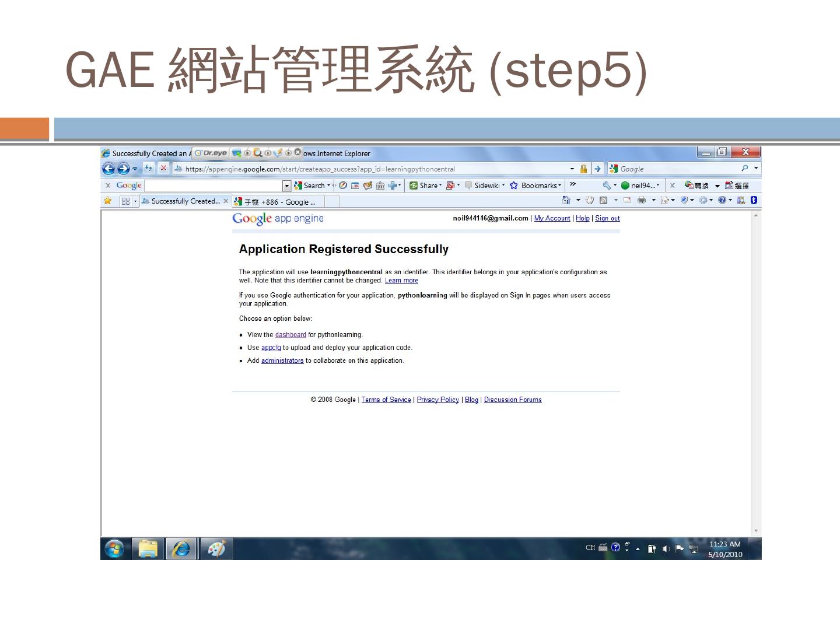Expand the Print dropdown arrow
This screenshot has width=840, height=630.
coord(653,200)
